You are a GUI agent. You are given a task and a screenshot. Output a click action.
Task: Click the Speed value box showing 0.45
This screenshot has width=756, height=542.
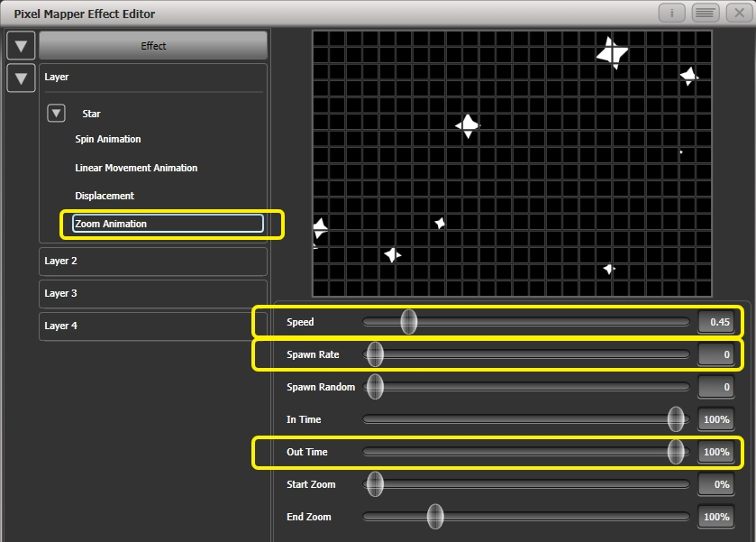[716, 321]
